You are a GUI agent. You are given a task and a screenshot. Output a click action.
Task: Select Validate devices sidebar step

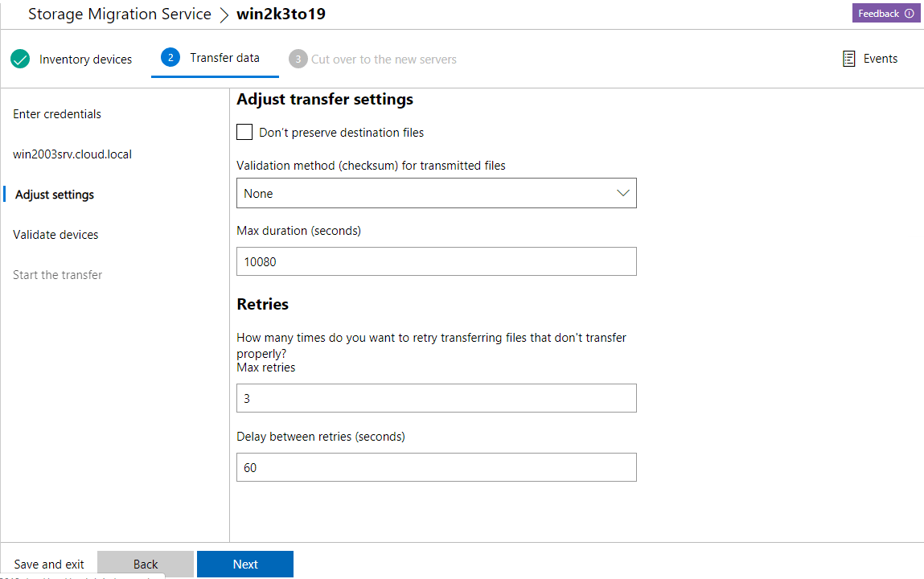pyautogui.click(x=55, y=235)
